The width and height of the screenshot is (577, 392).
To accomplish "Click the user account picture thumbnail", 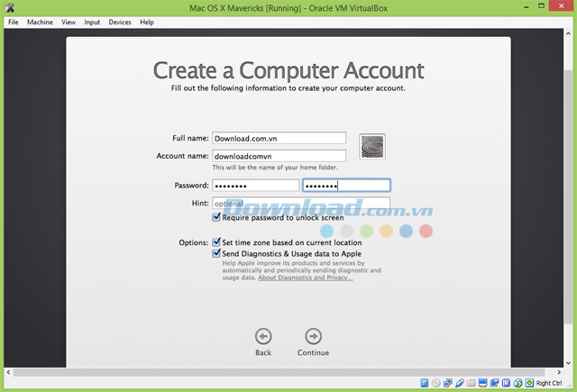I will (x=372, y=147).
